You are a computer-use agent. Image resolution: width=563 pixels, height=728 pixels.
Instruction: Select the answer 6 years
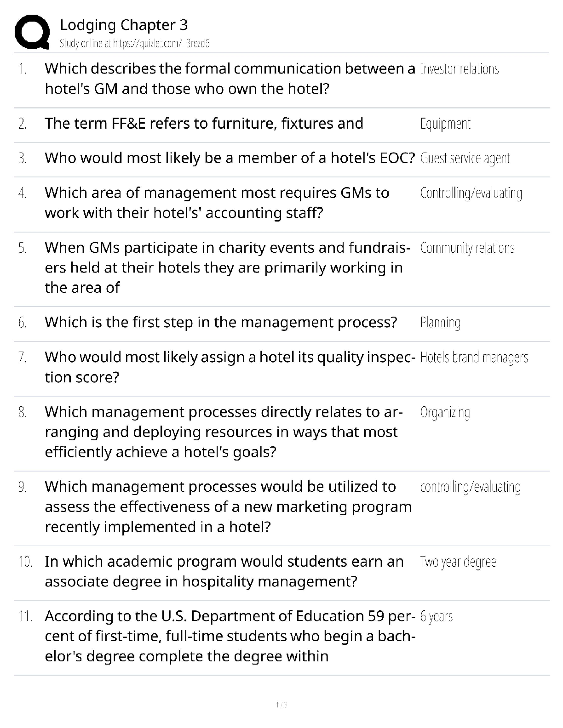[437, 617]
